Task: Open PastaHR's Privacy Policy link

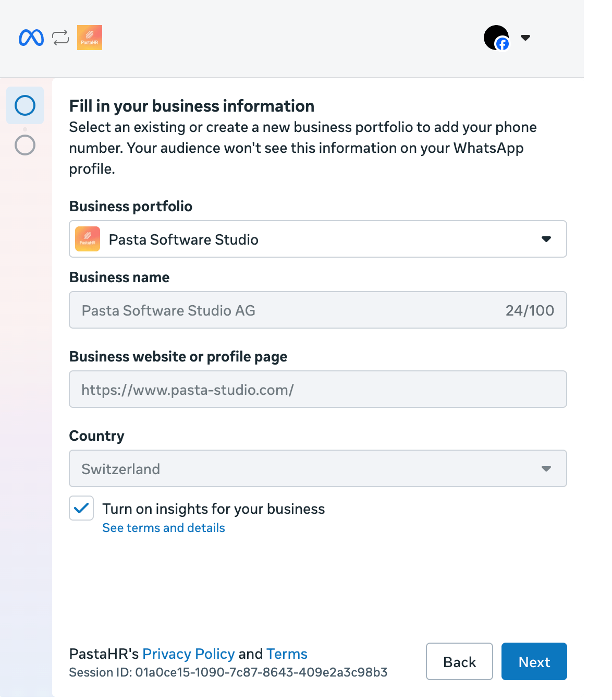Action: [189, 654]
